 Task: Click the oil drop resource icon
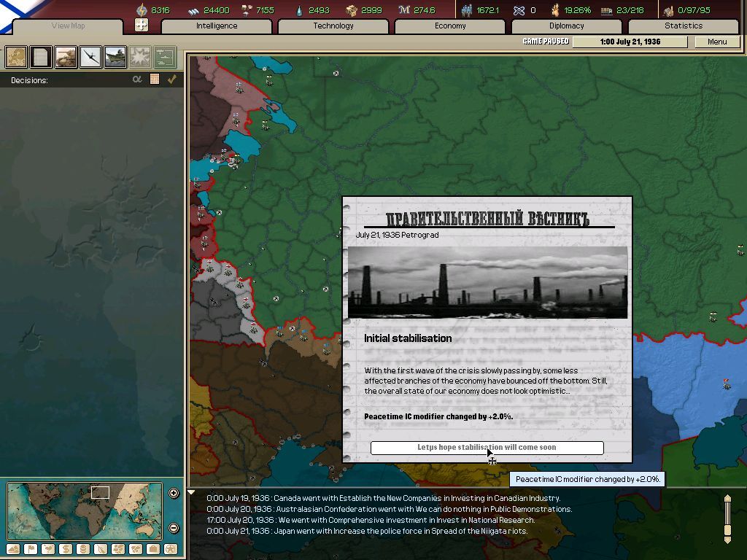(299, 10)
